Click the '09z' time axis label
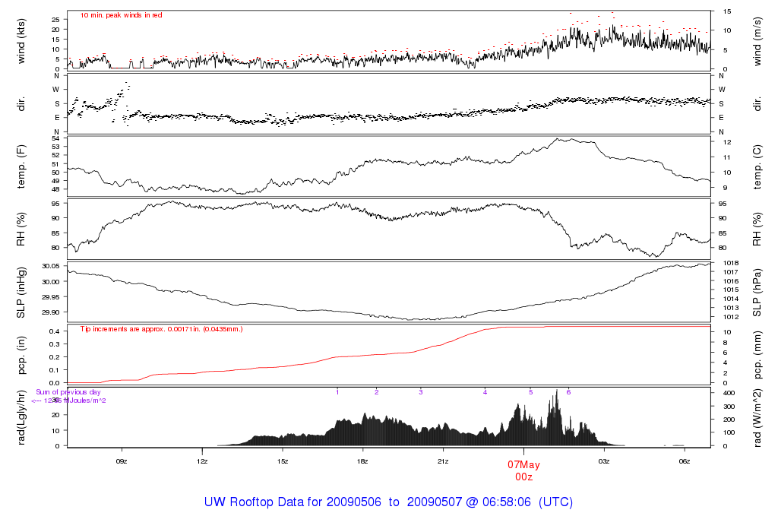Screen dimensions: 778x532 pyautogui.click(x=122, y=461)
